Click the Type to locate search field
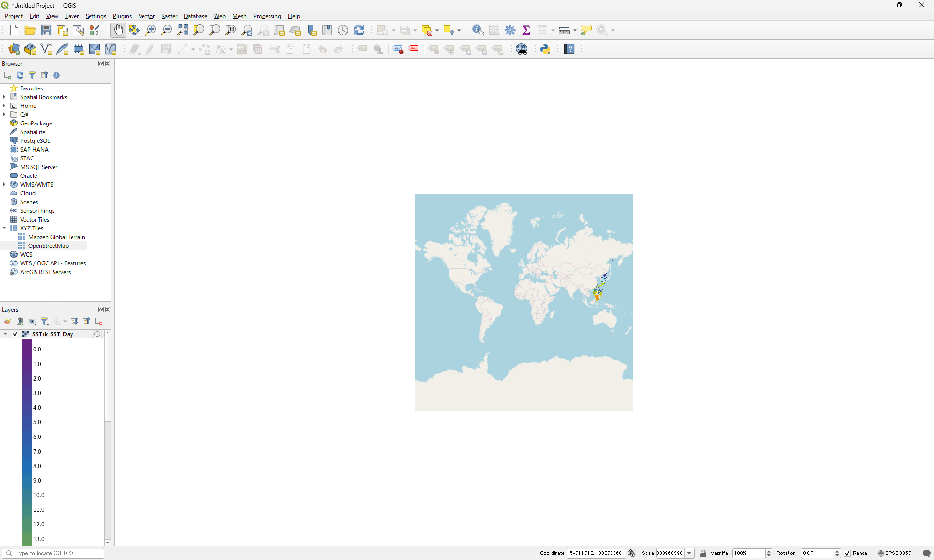934x560 pixels. click(54, 553)
